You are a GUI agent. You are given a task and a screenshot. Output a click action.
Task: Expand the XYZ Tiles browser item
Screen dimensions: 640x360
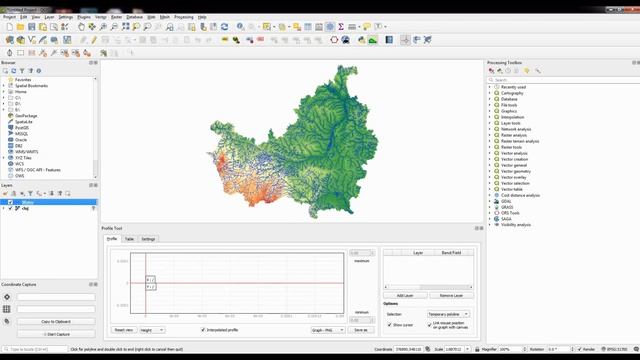click(4, 158)
